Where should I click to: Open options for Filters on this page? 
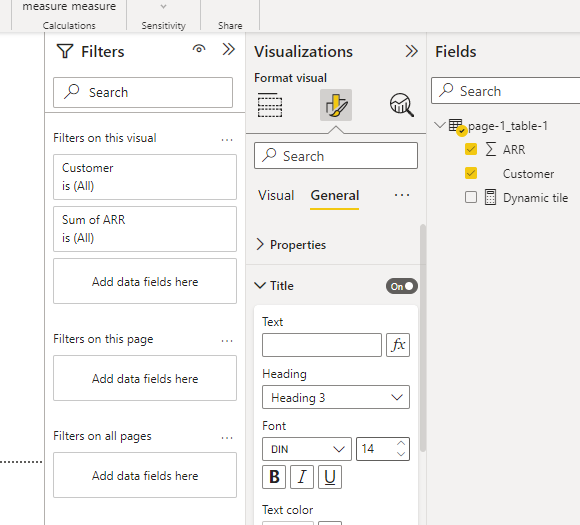click(x=227, y=341)
